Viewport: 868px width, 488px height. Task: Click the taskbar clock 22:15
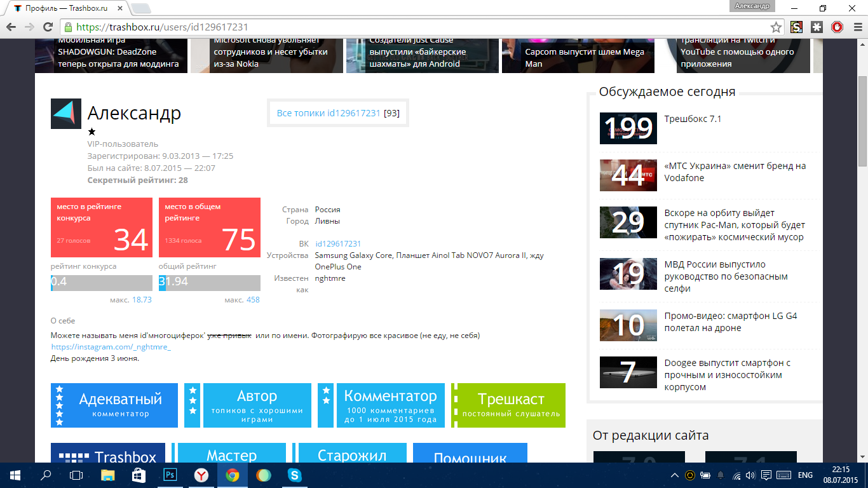coord(840,475)
